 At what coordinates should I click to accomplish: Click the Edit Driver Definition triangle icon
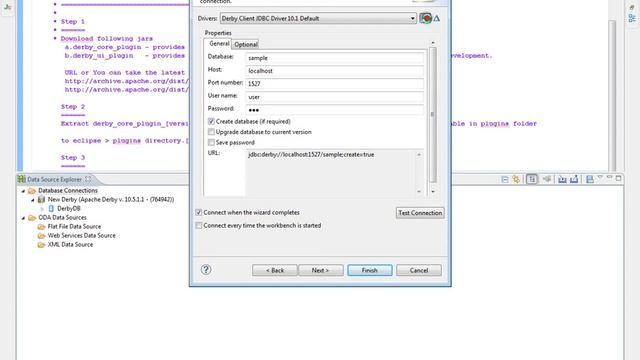[x=436, y=18]
